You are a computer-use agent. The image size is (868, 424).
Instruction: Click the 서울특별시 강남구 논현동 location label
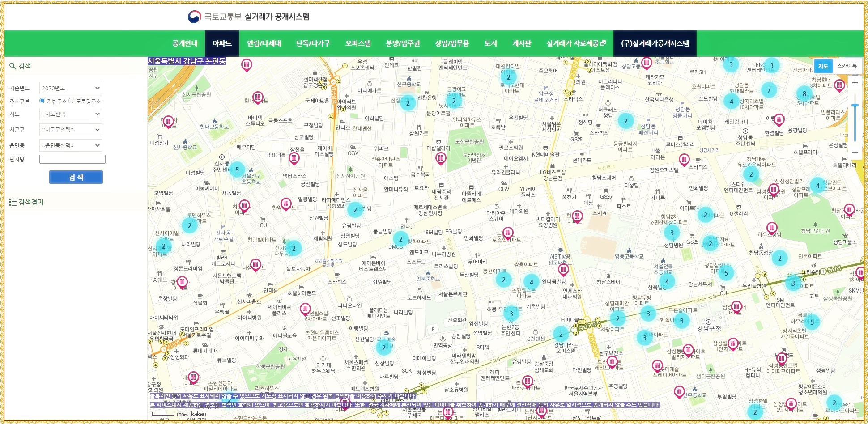187,61
